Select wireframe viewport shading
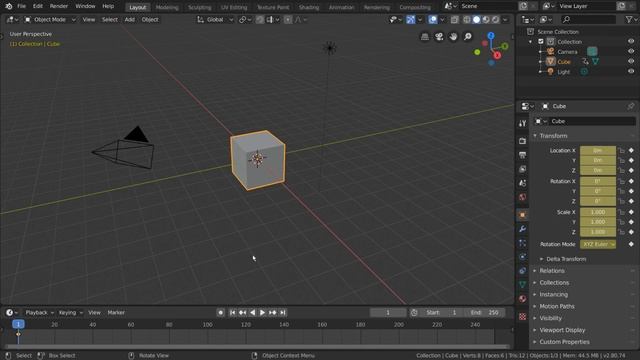The image size is (640, 360). (x=467, y=20)
